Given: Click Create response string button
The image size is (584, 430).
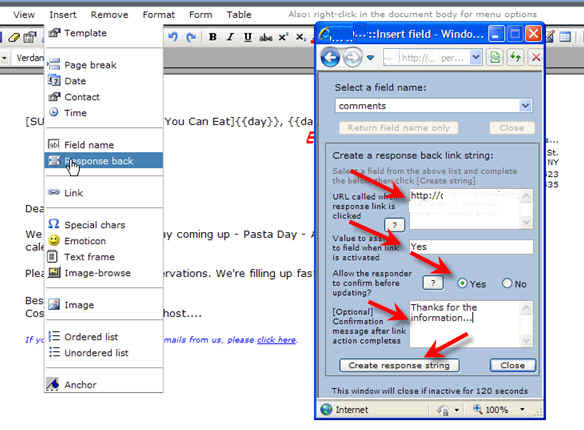Looking at the screenshot, I should coord(399,365).
